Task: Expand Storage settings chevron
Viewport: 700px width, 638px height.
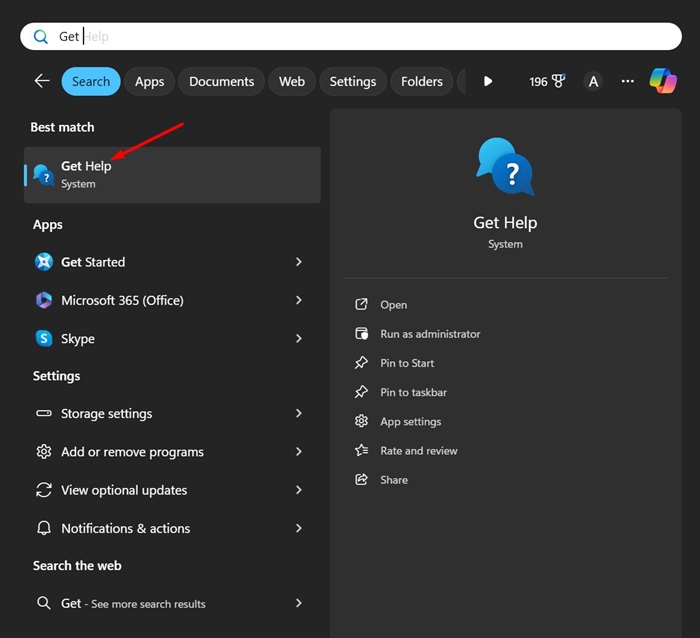Action: click(x=299, y=413)
